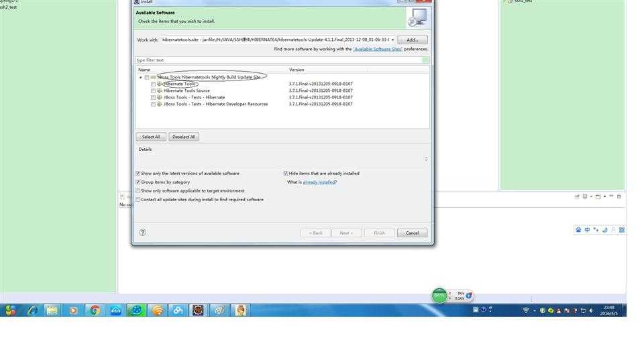Click the display selected console icon in the Eclipse panel

tap(585, 196)
